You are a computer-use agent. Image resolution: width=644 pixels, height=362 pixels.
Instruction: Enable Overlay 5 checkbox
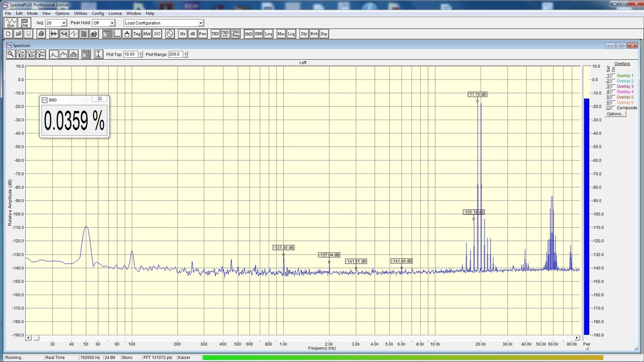pos(613,97)
